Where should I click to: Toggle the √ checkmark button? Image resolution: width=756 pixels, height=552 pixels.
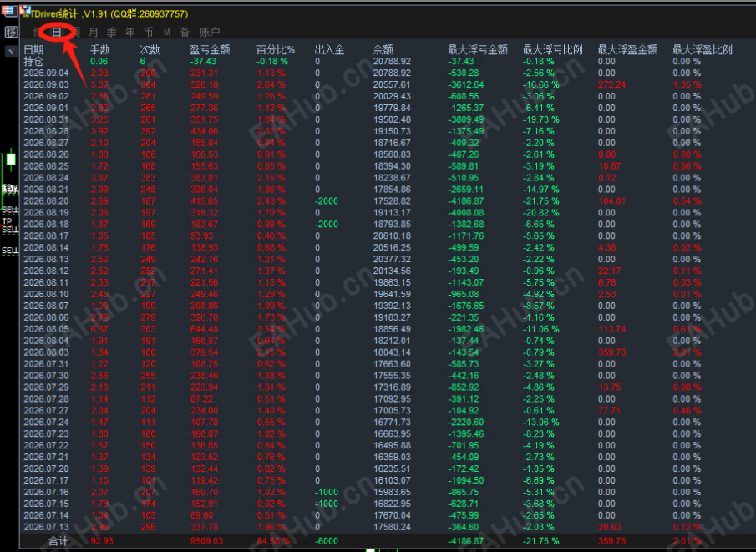11,51
